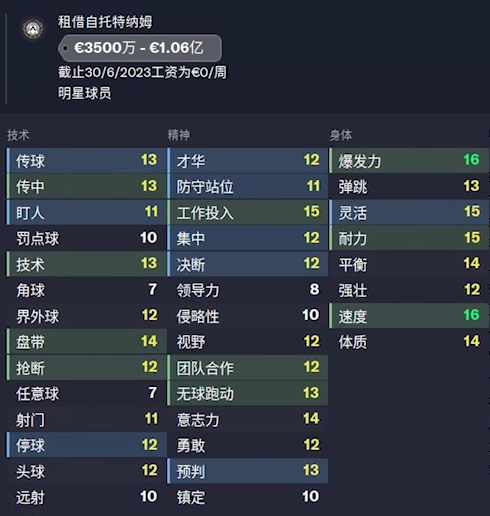Select the 传中 attribute row

tap(86, 186)
